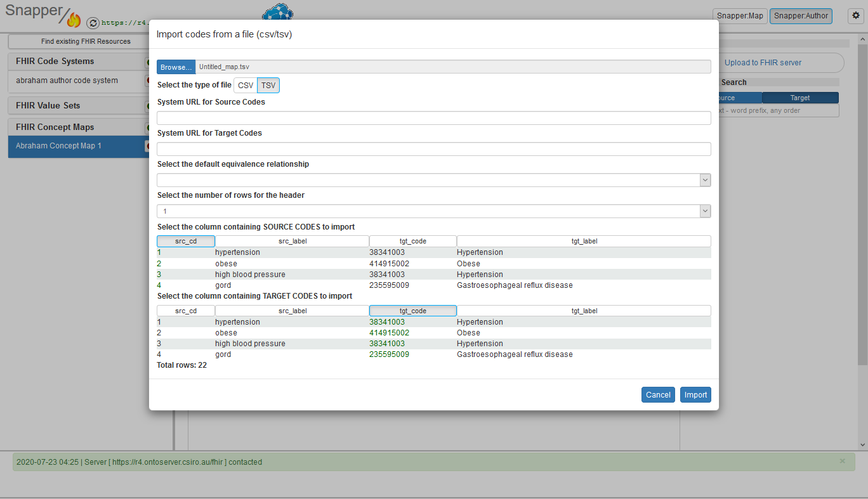Viewport: 868px width, 499px height.
Task: Click 'high blood pressure' in the target codes table
Action: click(250, 344)
